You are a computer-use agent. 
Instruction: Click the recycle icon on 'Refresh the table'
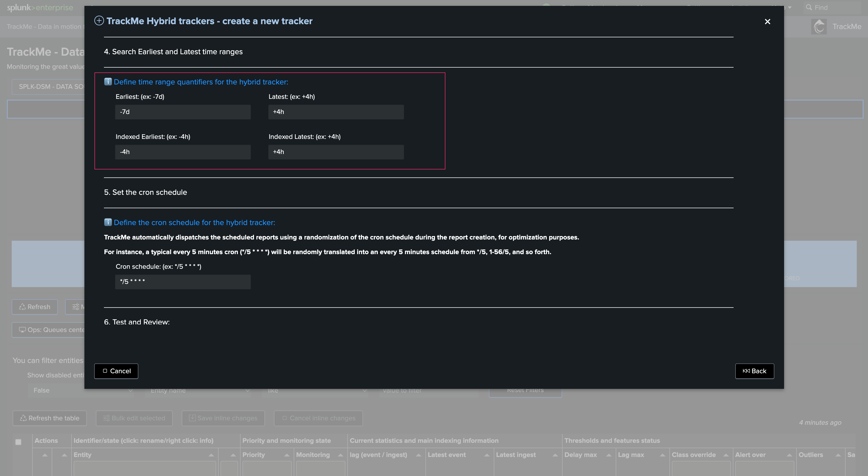[x=23, y=418]
